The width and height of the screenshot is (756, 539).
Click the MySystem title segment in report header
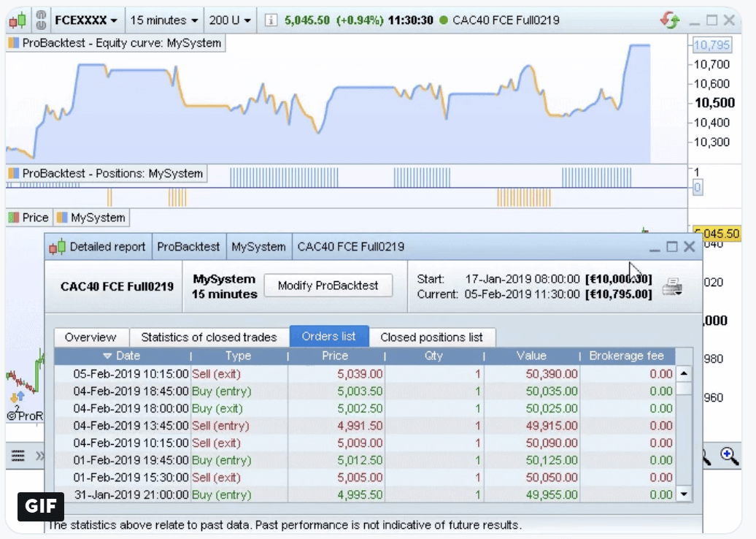(x=258, y=247)
